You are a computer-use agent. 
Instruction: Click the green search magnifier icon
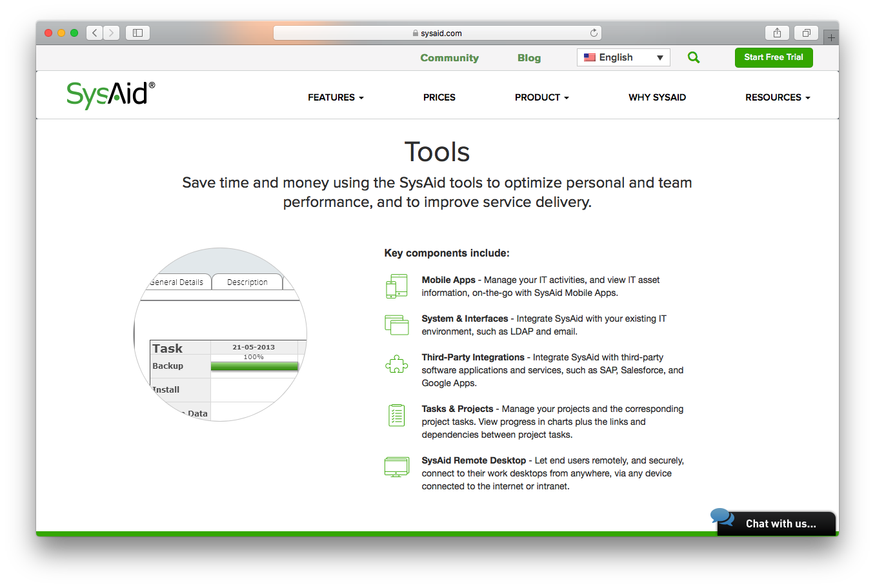[x=694, y=57]
